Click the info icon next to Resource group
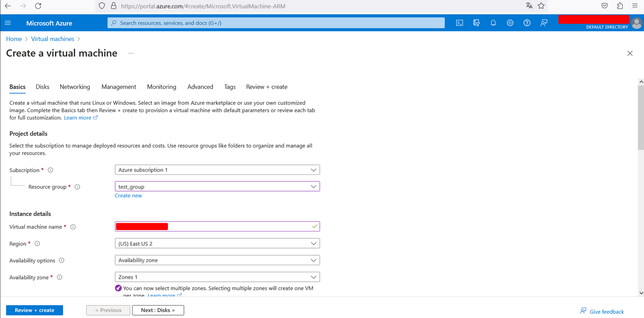Viewport: 644px width, 318px height. click(x=78, y=187)
